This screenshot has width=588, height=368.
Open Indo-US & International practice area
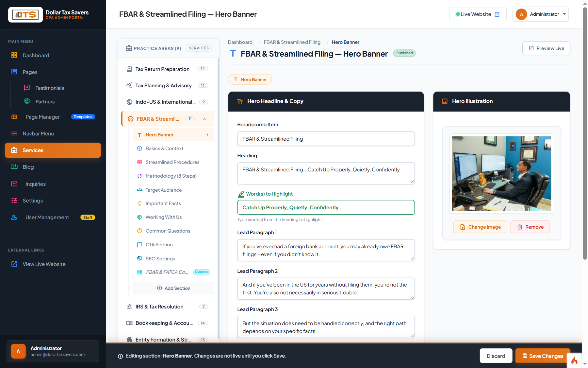[167, 102]
